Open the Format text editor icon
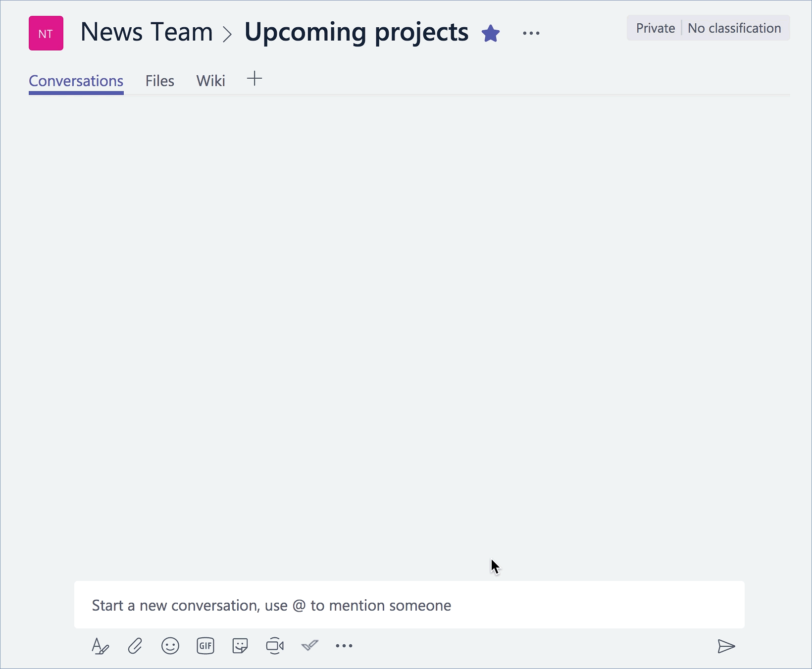The width and height of the screenshot is (812, 669). (101, 646)
